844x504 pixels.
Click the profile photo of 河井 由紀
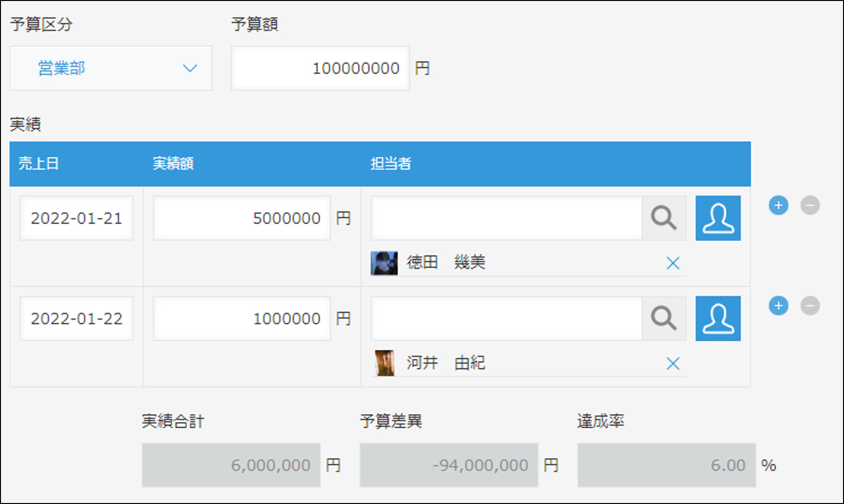click(x=384, y=363)
